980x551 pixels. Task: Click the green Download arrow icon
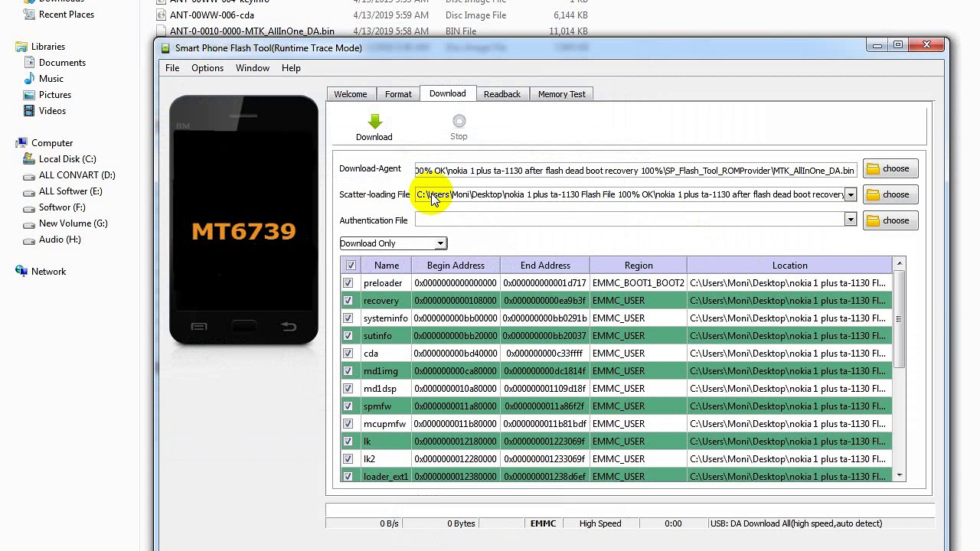[374, 122]
